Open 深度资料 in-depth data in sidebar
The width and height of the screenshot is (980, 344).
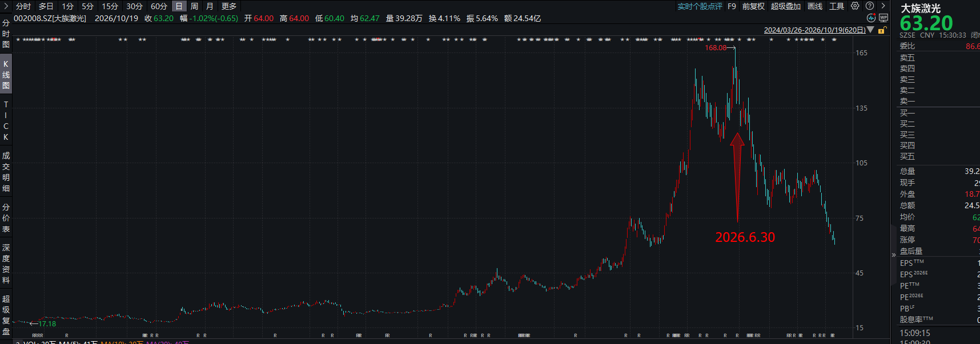click(x=6, y=264)
